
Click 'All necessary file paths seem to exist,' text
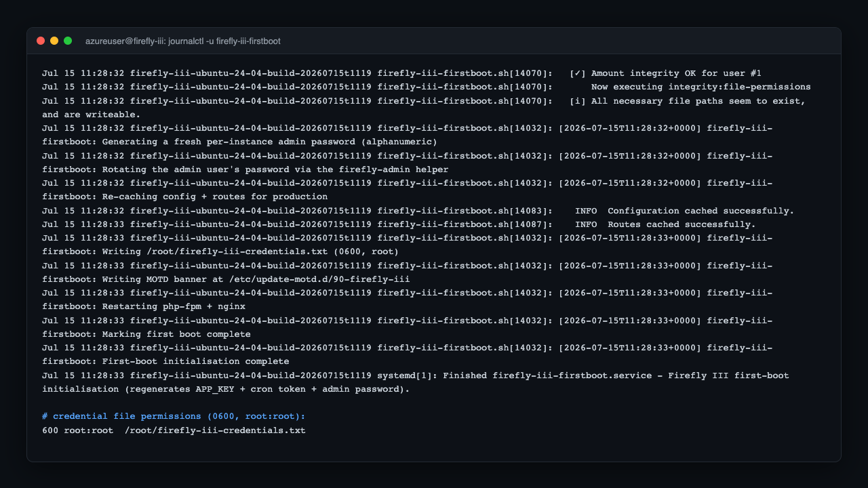(x=698, y=100)
